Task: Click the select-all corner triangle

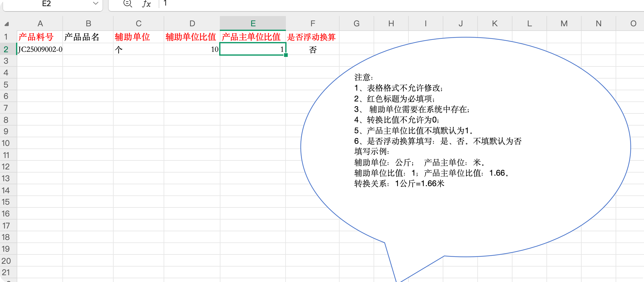Action: click(7, 24)
